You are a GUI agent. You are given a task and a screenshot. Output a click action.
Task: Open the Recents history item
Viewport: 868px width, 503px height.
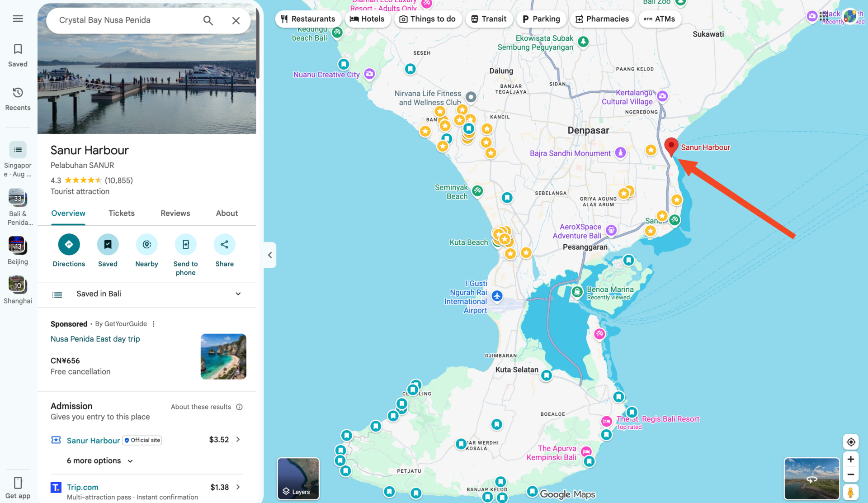[x=18, y=99]
